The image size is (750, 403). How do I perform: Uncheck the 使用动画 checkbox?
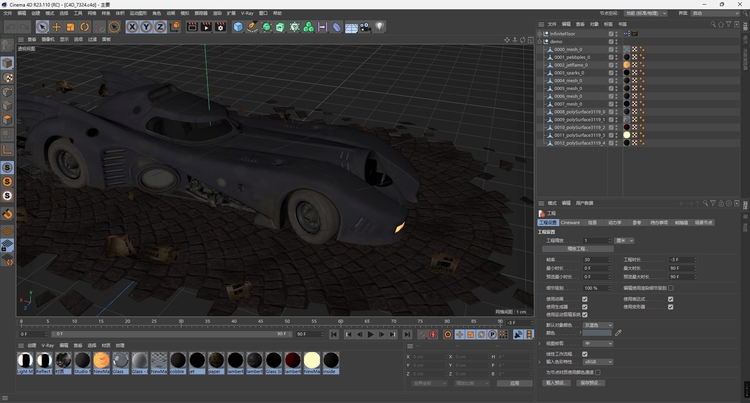coord(585,299)
